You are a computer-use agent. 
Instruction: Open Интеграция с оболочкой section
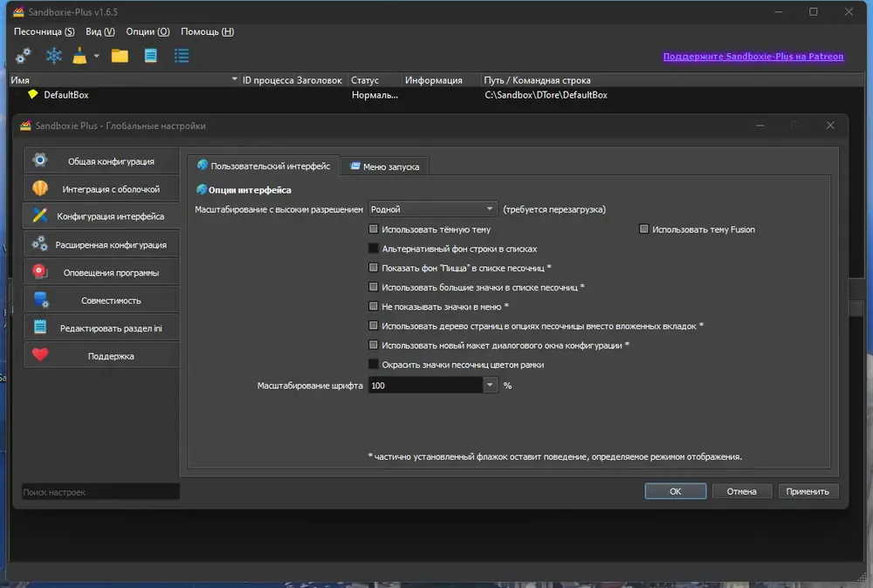tap(101, 188)
